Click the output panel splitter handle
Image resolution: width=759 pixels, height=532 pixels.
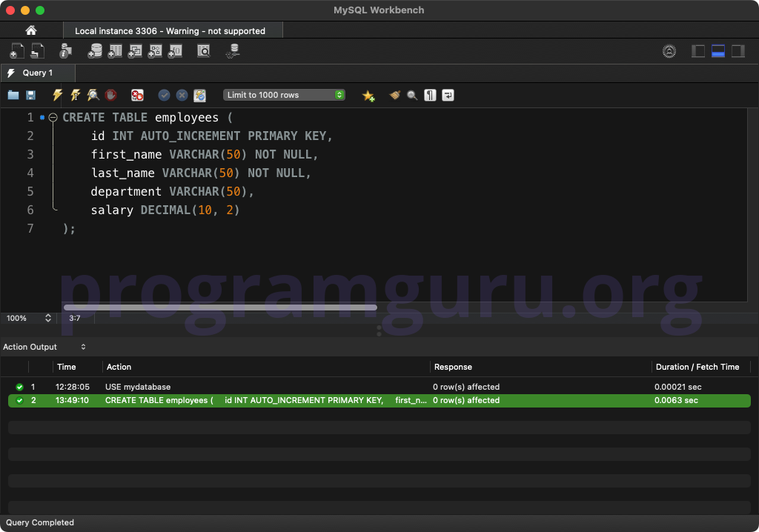pos(379,330)
